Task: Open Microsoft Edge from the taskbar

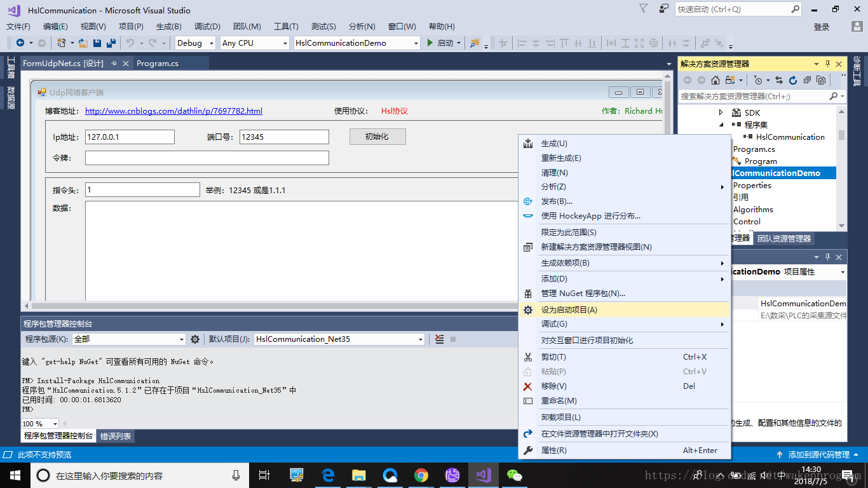Action: (x=328, y=475)
